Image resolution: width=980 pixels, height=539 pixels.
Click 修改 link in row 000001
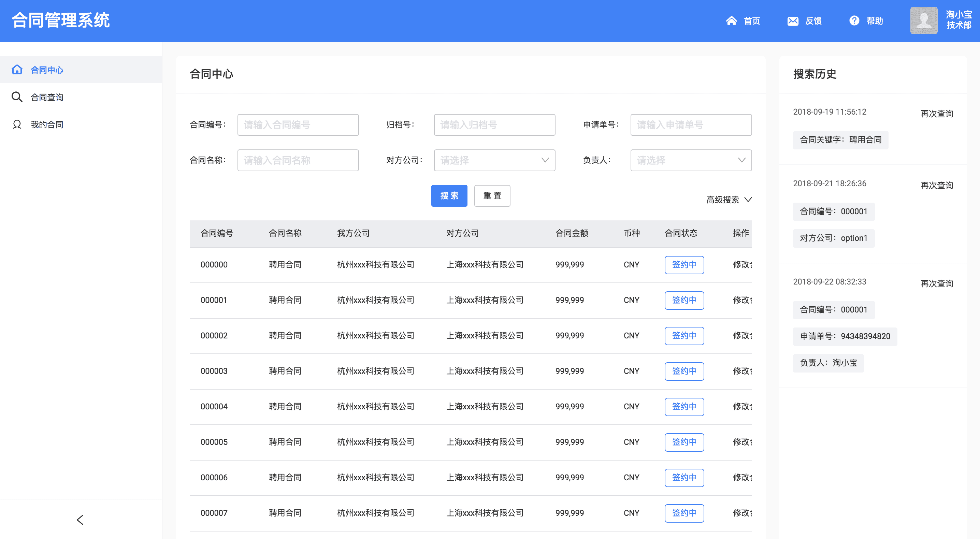742,300
